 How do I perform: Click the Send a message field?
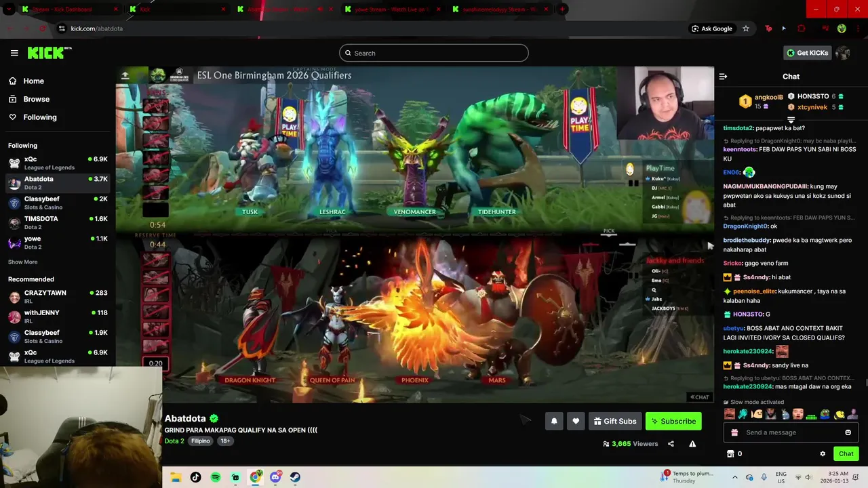point(792,432)
